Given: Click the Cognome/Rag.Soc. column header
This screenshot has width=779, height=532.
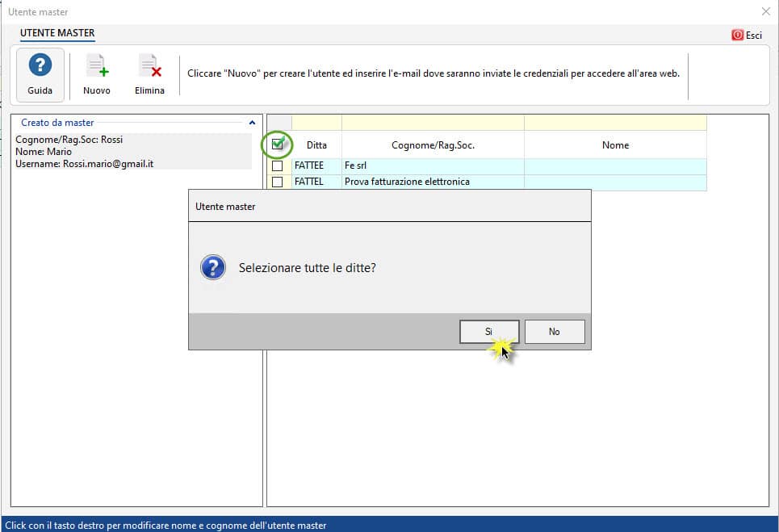Looking at the screenshot, I should 433,145.
